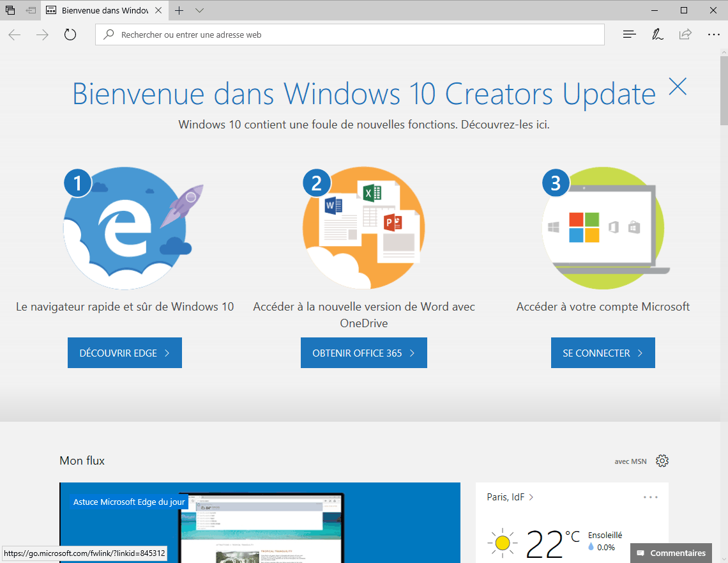Open the three-dot Settings and more menu
Screen dimensions: 728x563
point(713,35)
